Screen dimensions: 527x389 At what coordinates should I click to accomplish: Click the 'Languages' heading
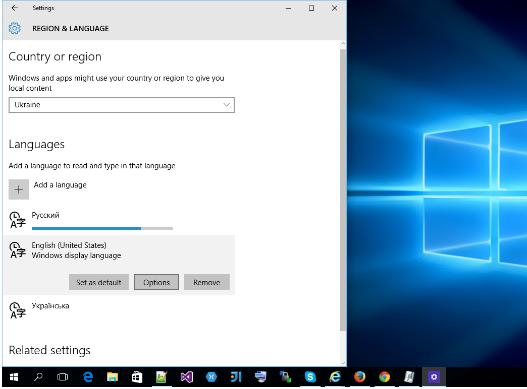coord(36,145)
